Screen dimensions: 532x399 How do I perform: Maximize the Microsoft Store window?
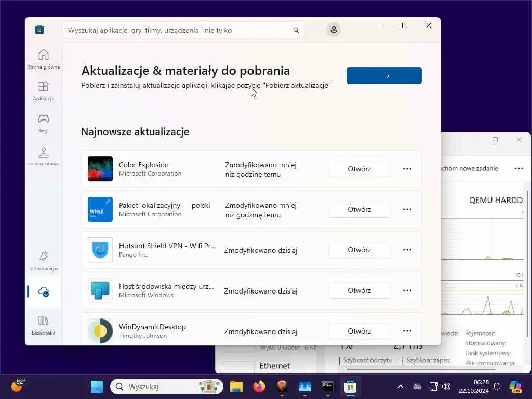(404, 25)
